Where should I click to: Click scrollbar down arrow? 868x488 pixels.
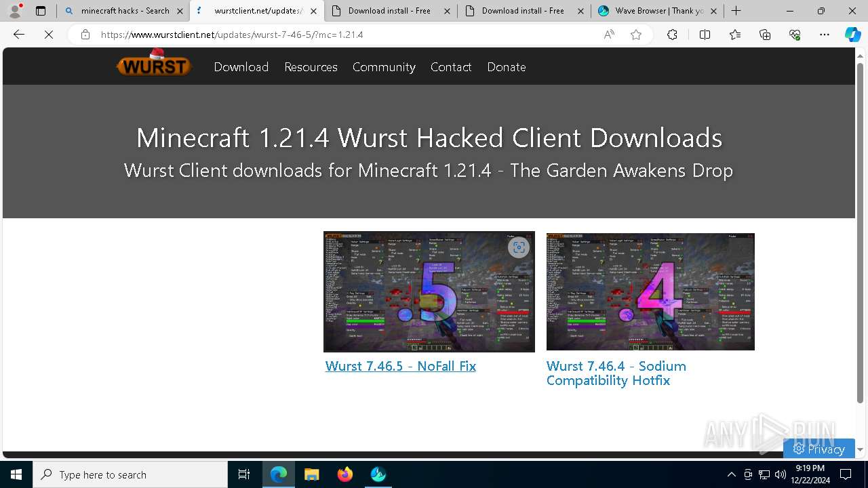(x=861, y=449)
